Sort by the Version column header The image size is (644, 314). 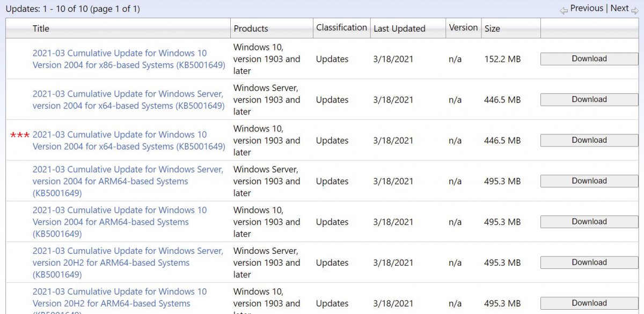pos(463,27)
